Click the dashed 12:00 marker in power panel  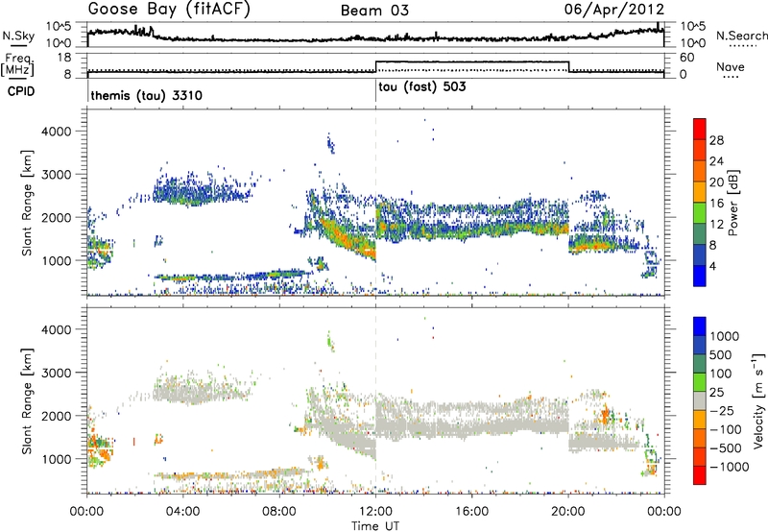(375, 203)
